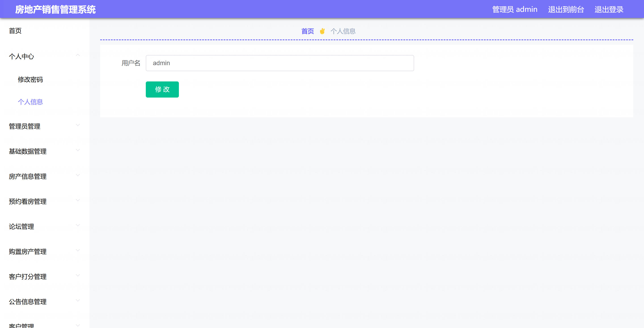Collapse the 个人中心 menu chevron

(78, 55)
